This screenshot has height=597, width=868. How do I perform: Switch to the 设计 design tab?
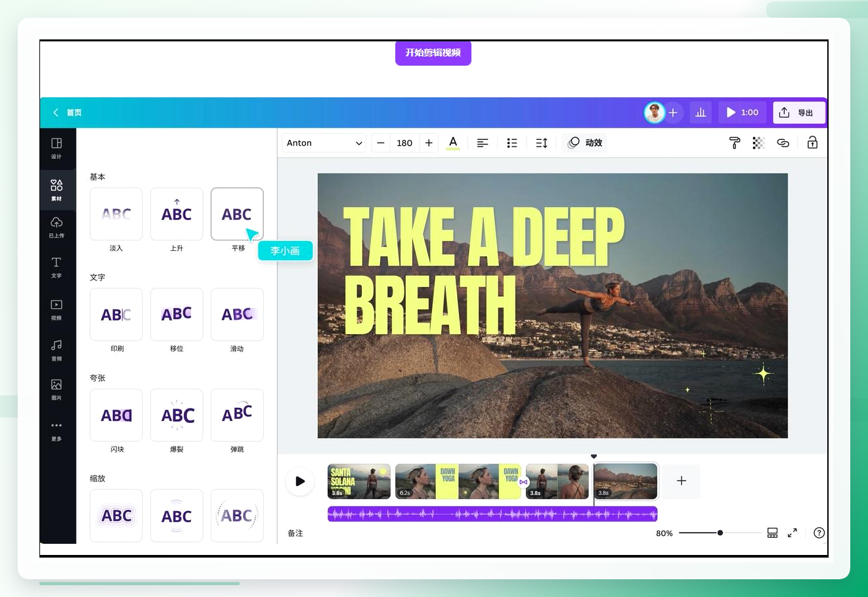coord(56,148)
